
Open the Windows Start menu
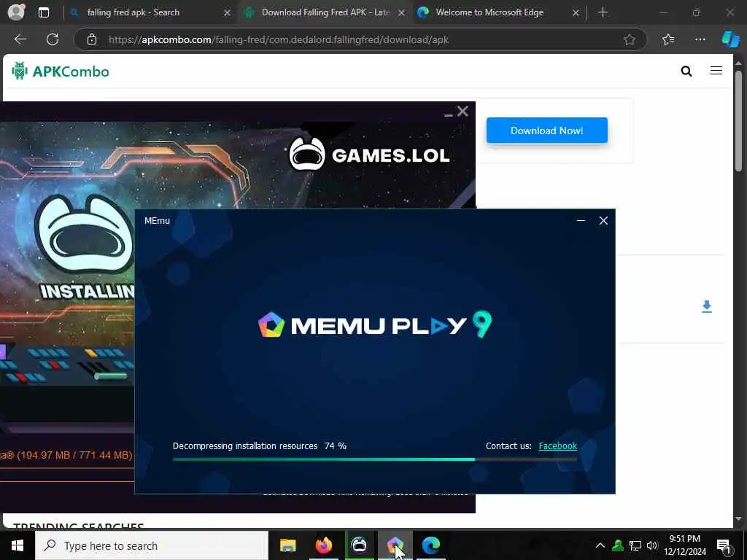point(18,545)
